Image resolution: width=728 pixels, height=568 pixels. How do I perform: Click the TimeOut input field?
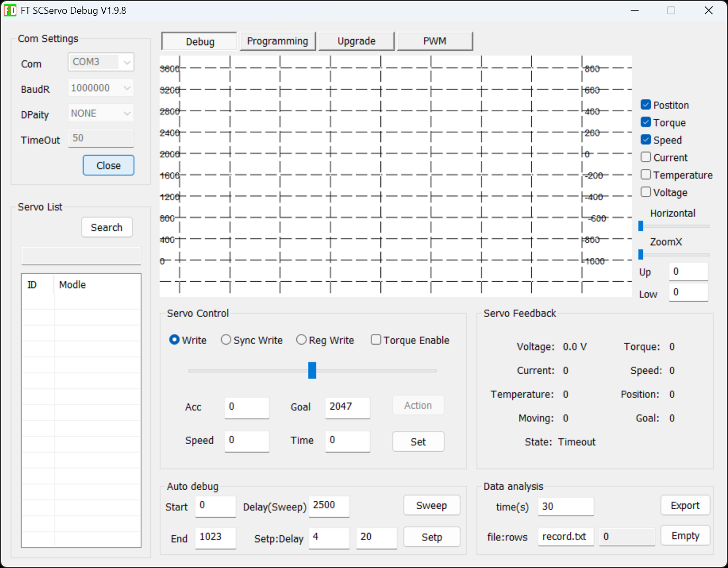[101, 139]
